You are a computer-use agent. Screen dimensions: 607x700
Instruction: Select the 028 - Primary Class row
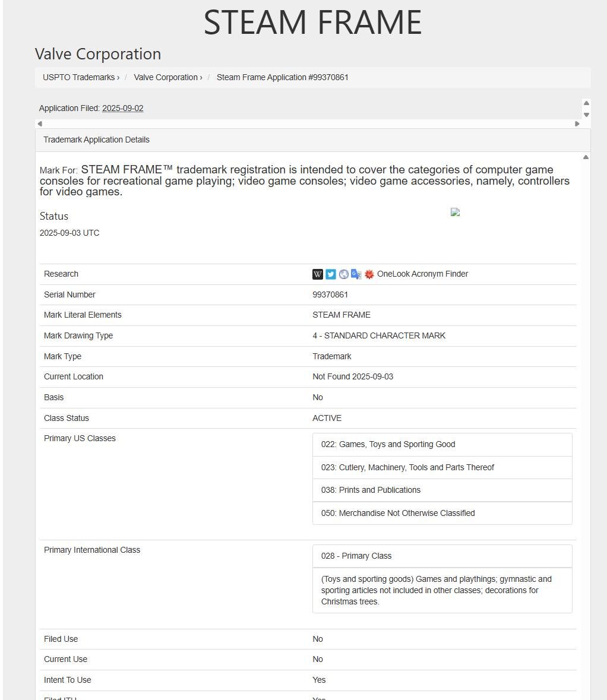(x=442, y=556)
